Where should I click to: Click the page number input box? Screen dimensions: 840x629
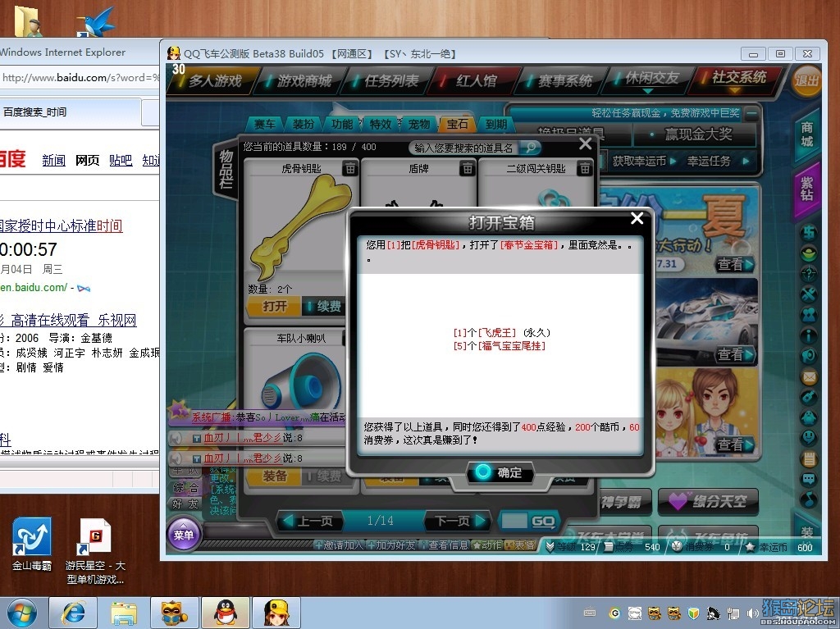point(514,521)
